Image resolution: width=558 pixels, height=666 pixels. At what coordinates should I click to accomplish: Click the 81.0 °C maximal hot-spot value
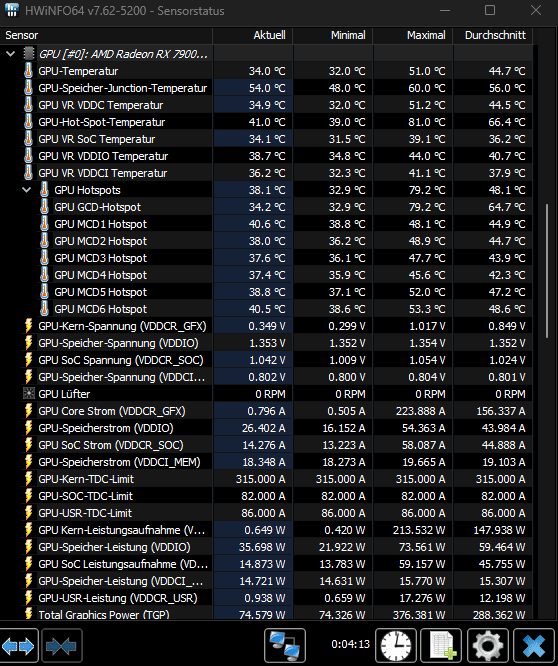tap(427, 122)
